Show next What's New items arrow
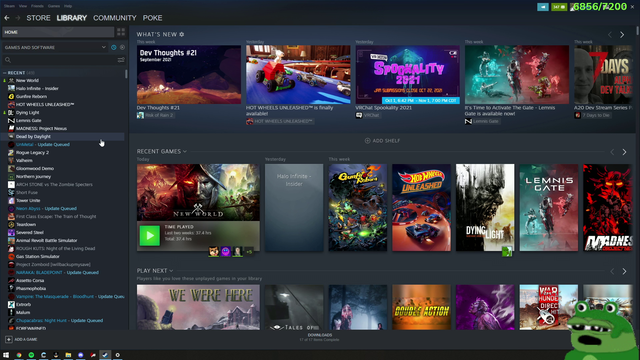This screenshot has height=360, width=640. (x=622, y=35)
